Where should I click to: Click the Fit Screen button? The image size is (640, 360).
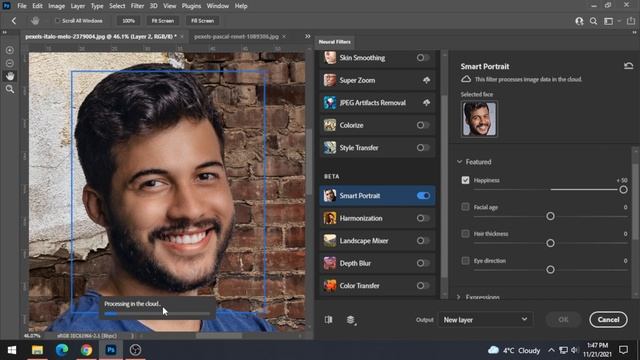click(x=162, y=20)
